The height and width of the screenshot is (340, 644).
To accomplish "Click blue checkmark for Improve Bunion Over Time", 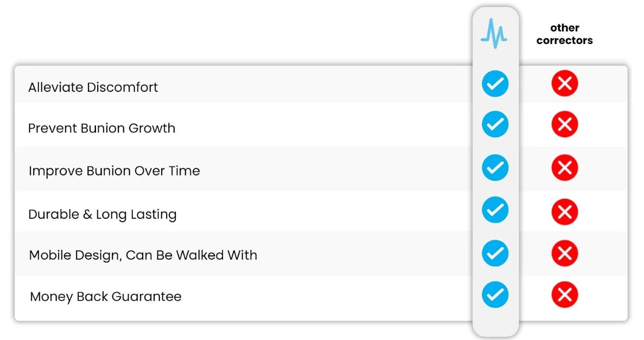I will pyautogui.click(x=495, y=167).
